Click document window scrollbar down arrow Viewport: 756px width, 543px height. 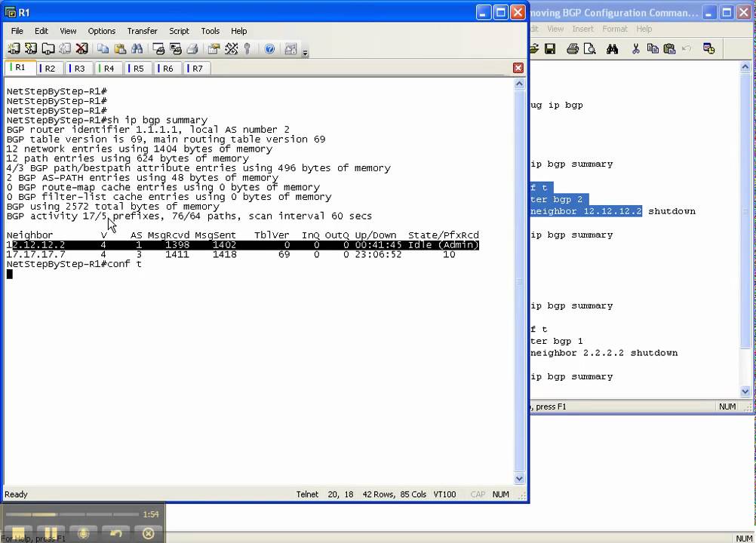click(745, 391)
